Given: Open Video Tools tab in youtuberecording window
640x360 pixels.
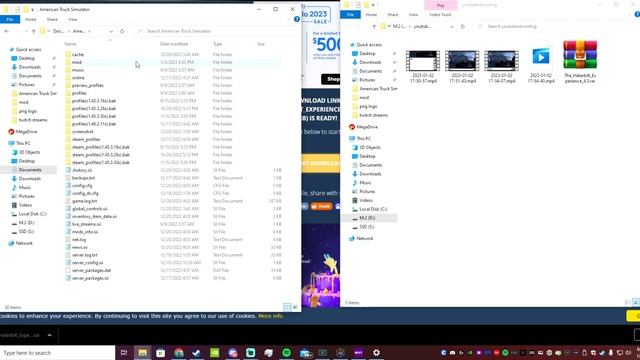Looking at the screenshot, I should (440, 15).
